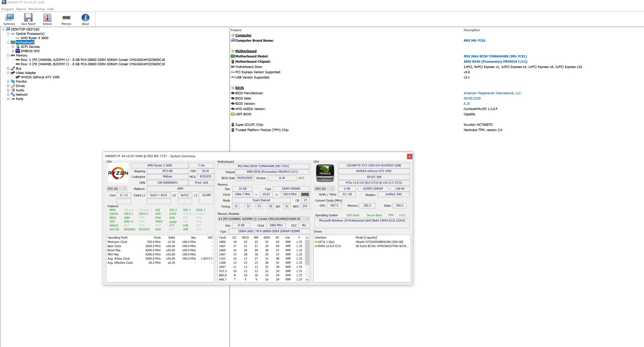Click the green check icon beside UEFI BIOS
644x347 pixels.
(x=233, y=114)
